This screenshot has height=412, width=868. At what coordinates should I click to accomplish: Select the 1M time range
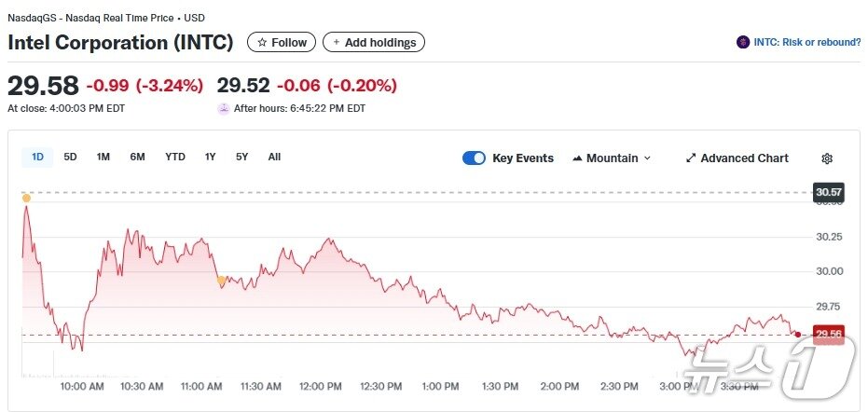pyautogui.click(x=103, y=157)
